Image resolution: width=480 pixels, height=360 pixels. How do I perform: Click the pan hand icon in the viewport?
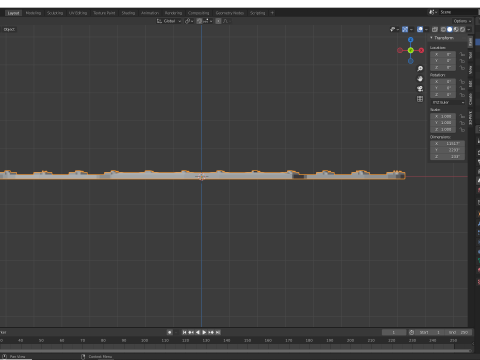point(420,79)
